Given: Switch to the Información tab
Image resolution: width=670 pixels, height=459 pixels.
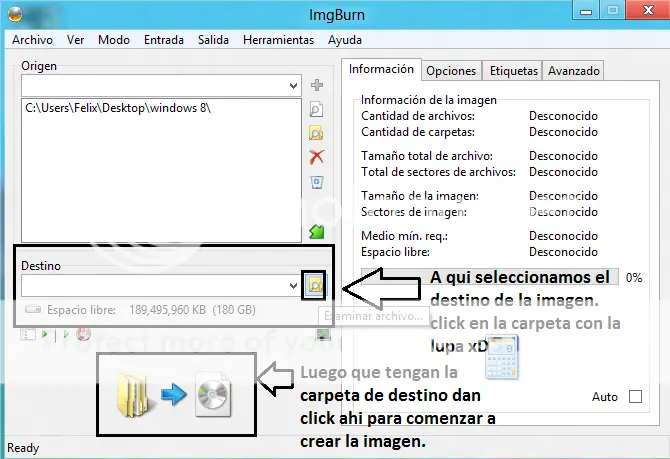Looking at the screenshot, I should pyautogui.click(x=381, y=69).
